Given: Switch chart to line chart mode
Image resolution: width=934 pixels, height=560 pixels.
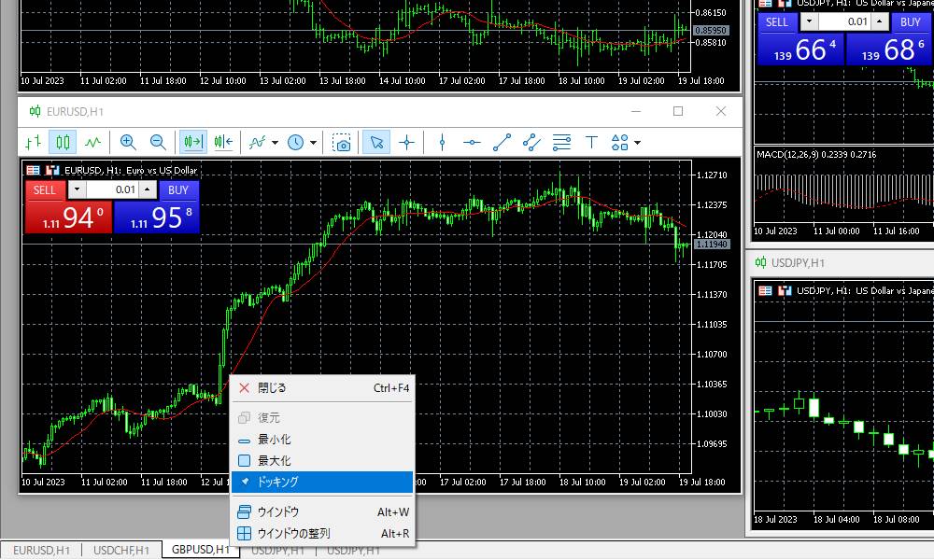Looking at the screenshot, I should pyautogui.click(x=92, y=142).
